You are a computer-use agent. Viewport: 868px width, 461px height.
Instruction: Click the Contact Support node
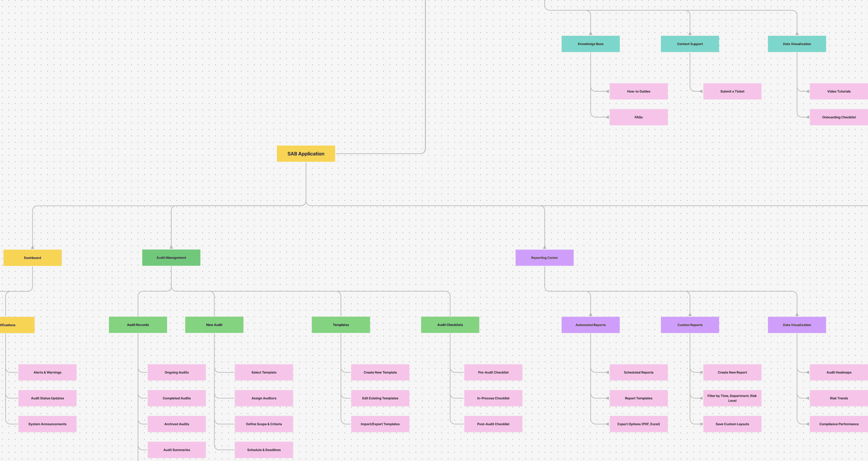point(690,44)
